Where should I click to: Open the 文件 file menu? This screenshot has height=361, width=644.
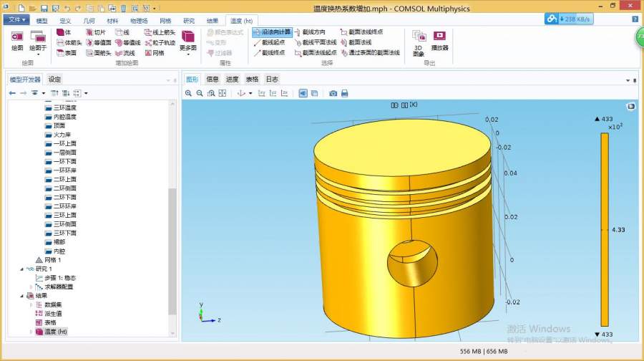[x=16, y=20]
